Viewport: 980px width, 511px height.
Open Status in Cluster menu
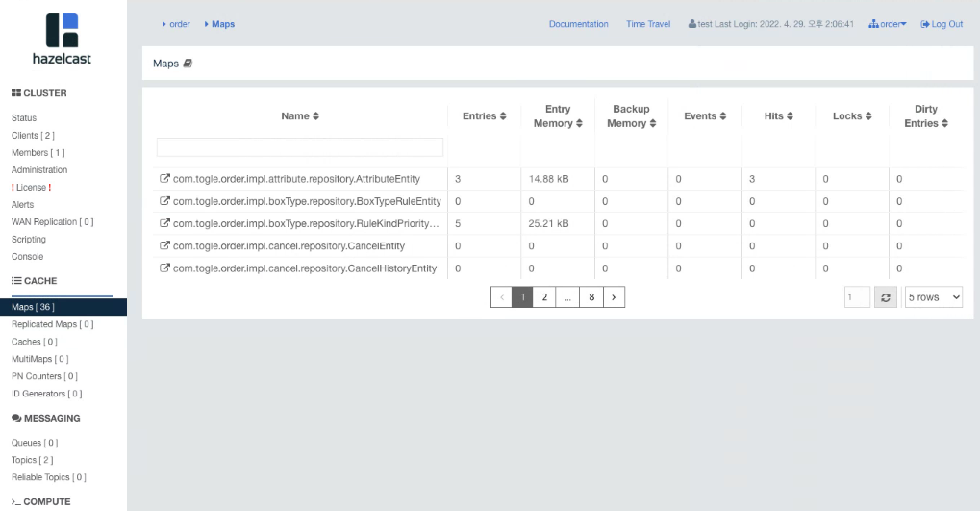(x=24, y=117)
